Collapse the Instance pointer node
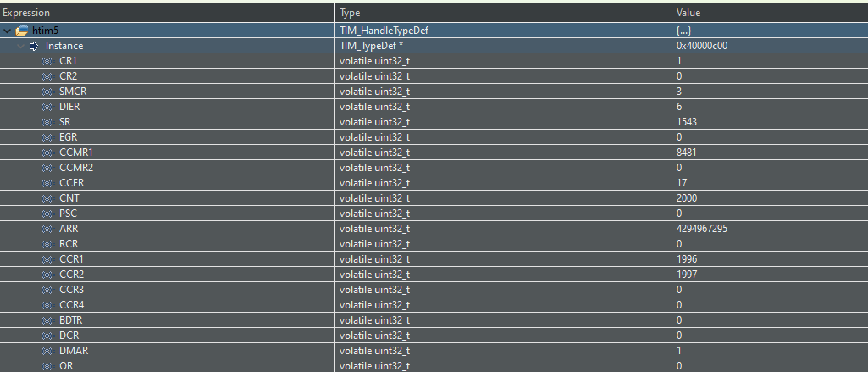868x372 pixels. click(20, 46)
